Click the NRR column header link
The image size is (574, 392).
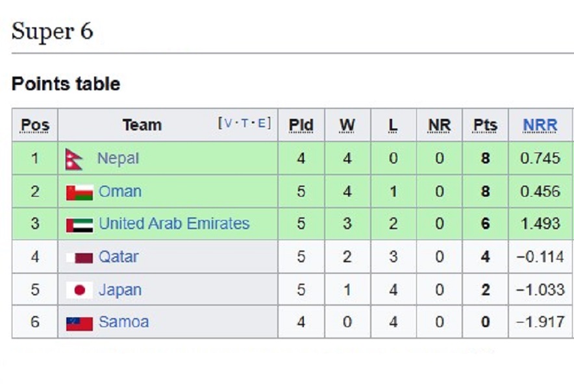(x=540, y=125)
